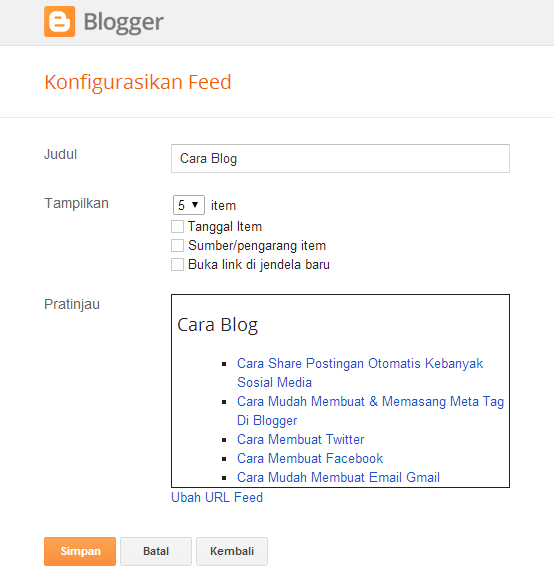Open Cara Mudah Membuat Email Gmail link

coord(338,478)
